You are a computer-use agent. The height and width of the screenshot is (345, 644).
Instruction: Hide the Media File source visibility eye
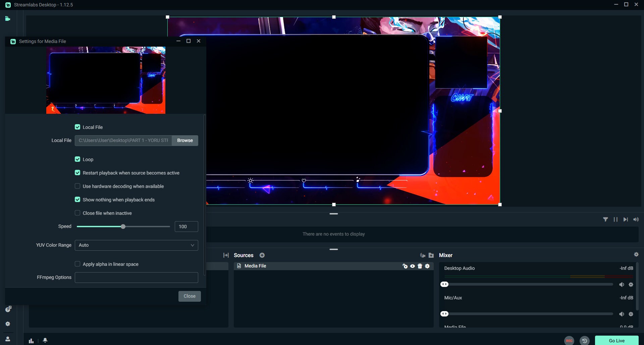click(412, 266)
